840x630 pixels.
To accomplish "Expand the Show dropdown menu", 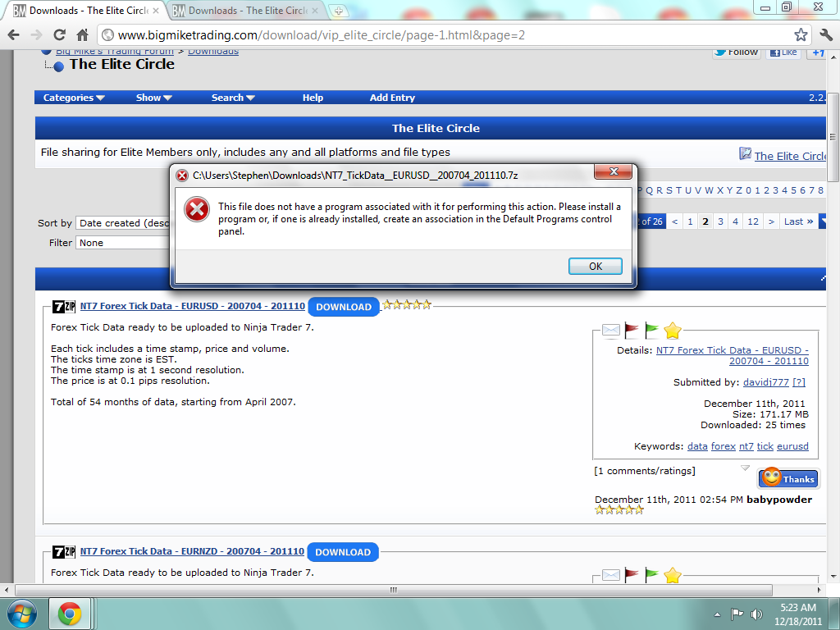I will (x=153, y=98).
